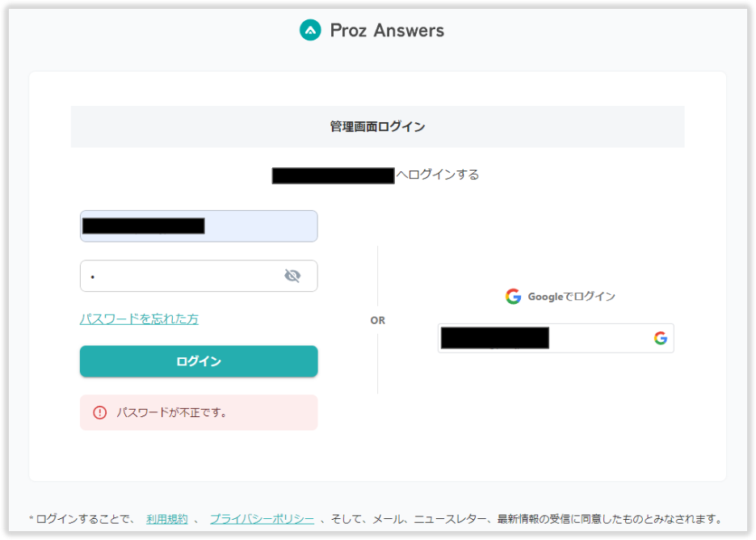The width and height of the screenshot is (756, 540).
Task: Click the redacted organization name above the form
Action: [x=333, y=175]
